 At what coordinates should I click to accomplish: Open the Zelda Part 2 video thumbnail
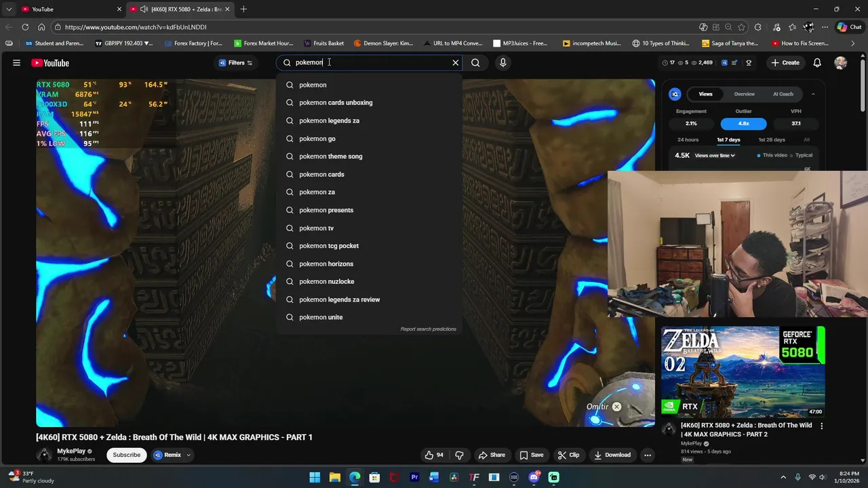tap(743, 371)
